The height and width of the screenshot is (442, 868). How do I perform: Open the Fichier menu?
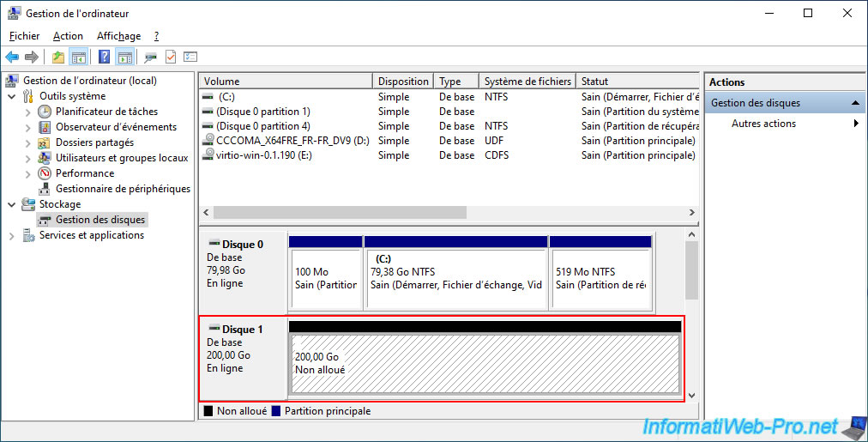(24, 36)
